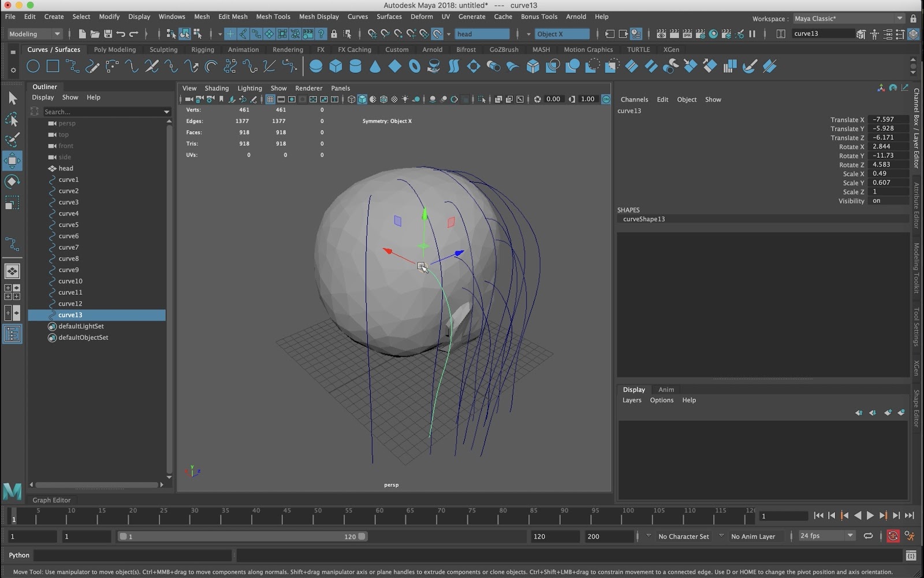Viewport: 924px width, 578px height.
Task: Toggle the lock selection padlock icon
Action: click(x=334, y=34)
